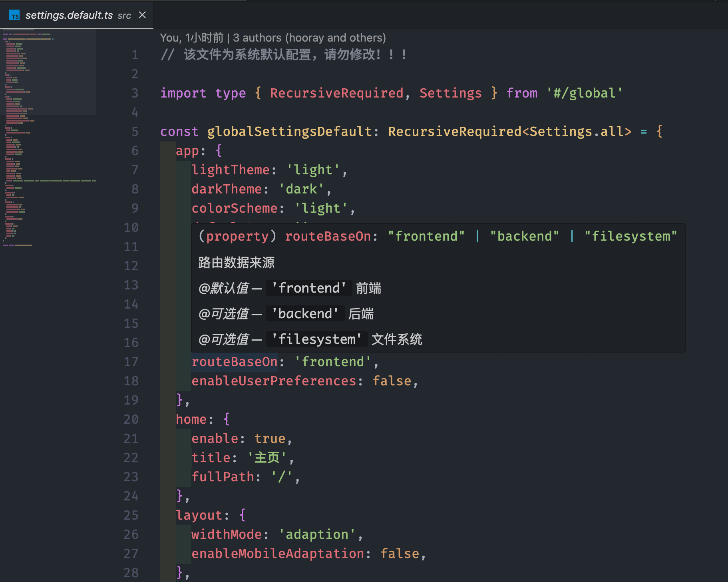Click RecursiveRequired in the import statement

(x=336, y=93)
